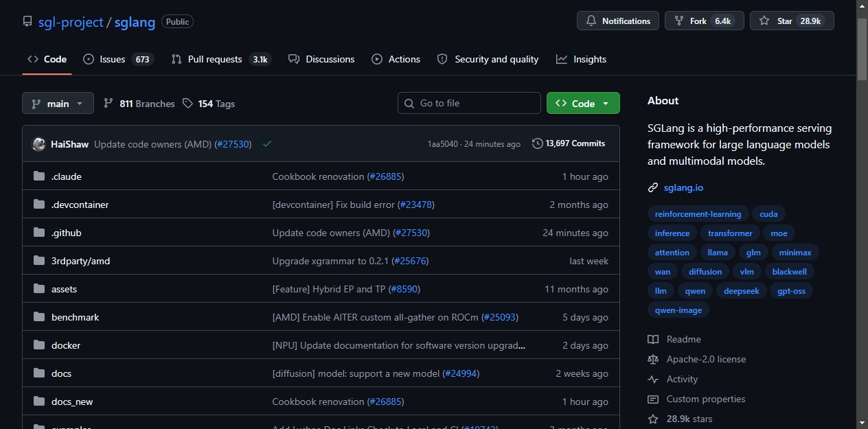This screenshot has width=868, height=429.
Task: Open the green Code dropdown button
Action: pos(583,103)
